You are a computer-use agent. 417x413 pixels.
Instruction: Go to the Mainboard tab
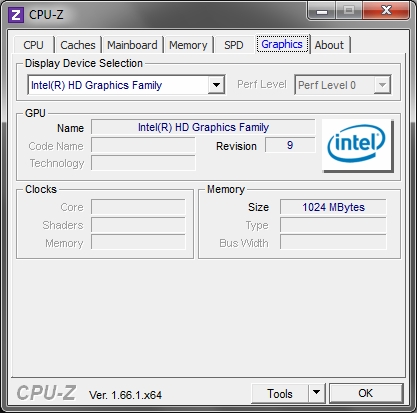(x=132, y=45)
